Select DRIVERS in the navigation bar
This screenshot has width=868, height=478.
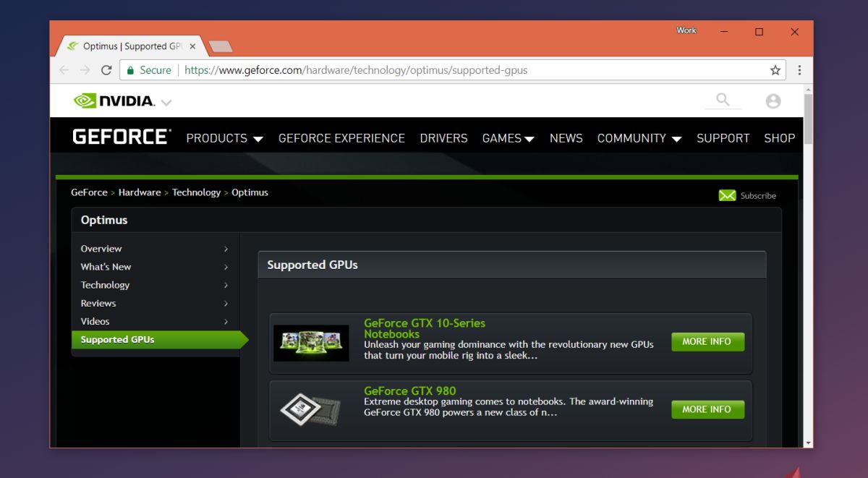(443, 138)
